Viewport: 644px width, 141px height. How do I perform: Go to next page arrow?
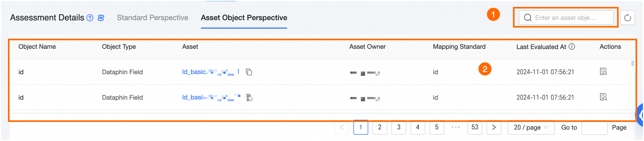(494, 127)
